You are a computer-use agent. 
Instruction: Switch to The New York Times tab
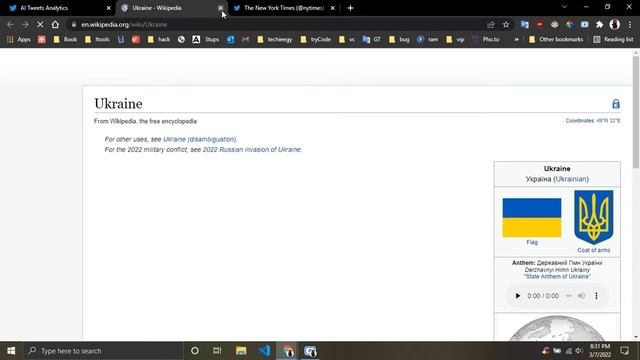(x=284, y=8)
